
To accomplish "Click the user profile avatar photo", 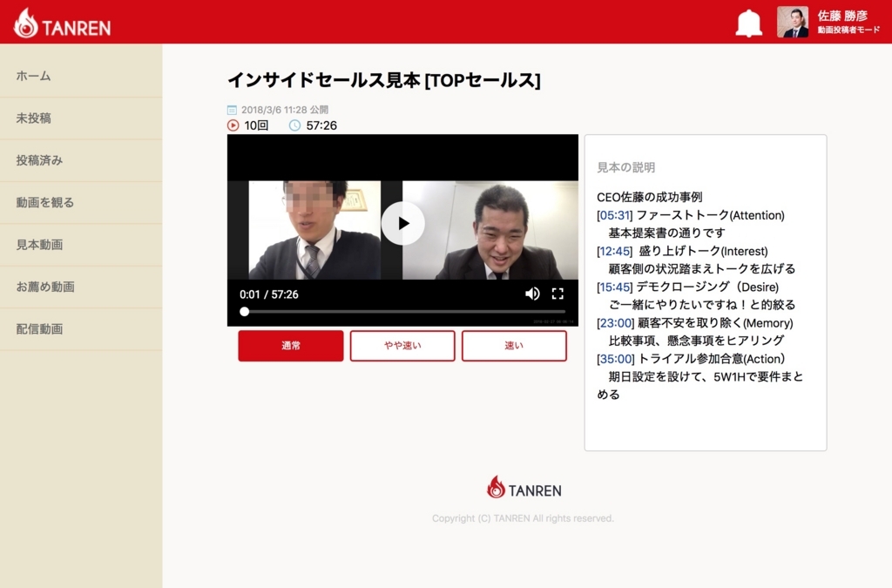I will [x=793, y=22].
